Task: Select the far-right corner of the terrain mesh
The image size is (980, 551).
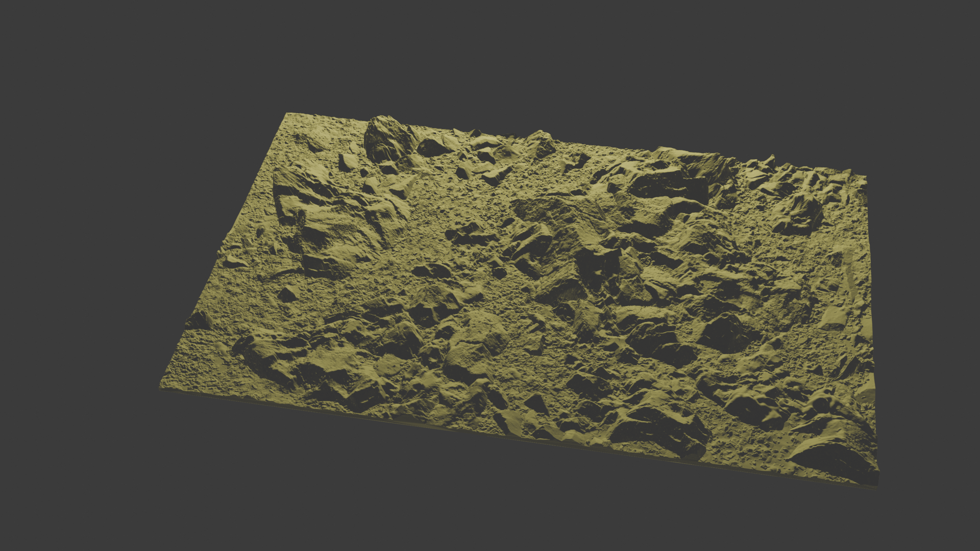Action: pos(865,177)
